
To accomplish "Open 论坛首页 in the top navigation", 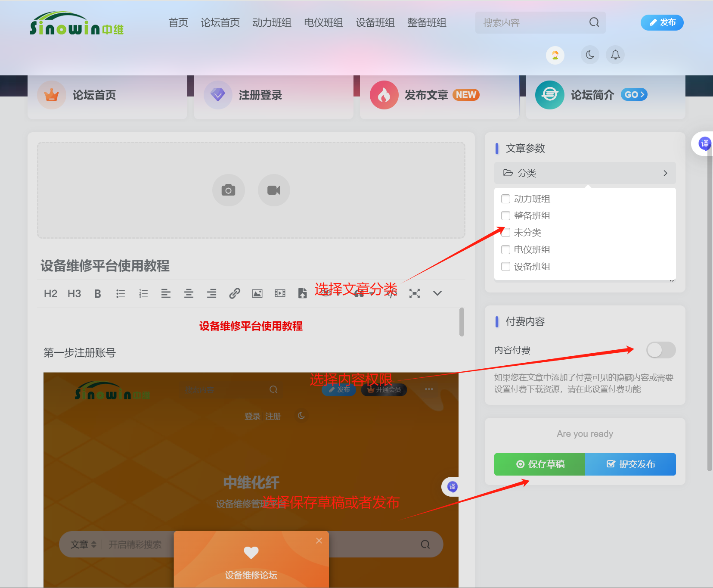I will 220,22.
